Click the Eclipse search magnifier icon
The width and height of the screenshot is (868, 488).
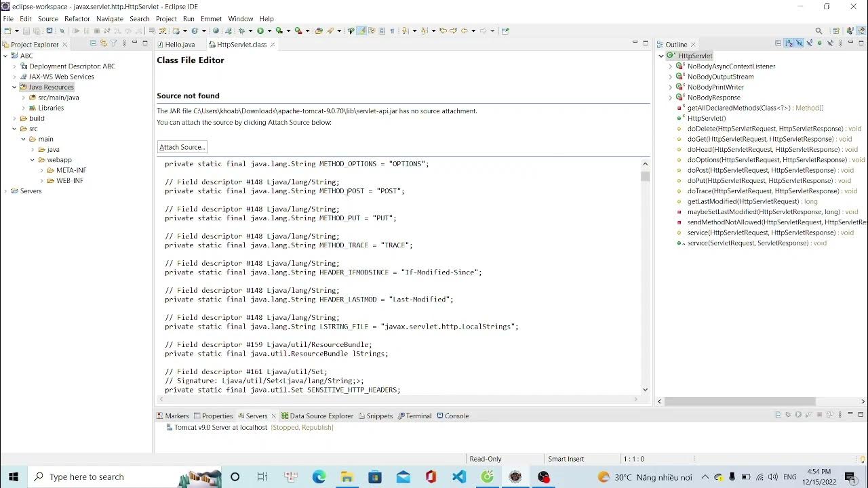(818, 31)
